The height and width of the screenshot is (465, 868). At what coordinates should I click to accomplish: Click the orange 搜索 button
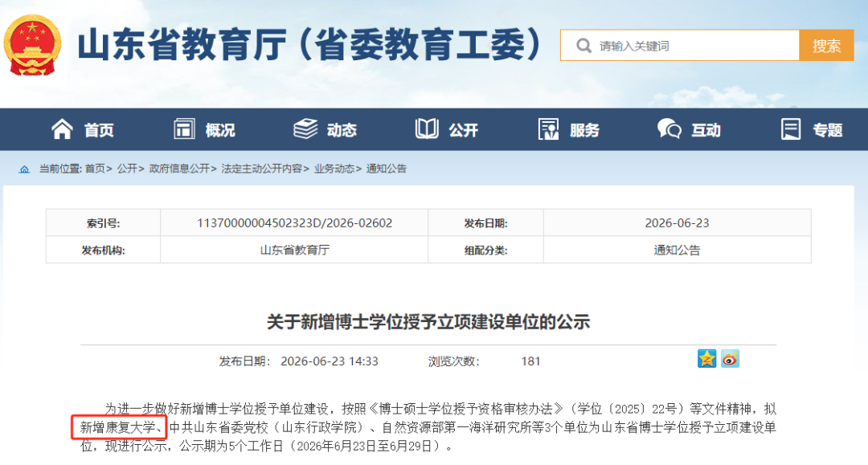point(826,45)
